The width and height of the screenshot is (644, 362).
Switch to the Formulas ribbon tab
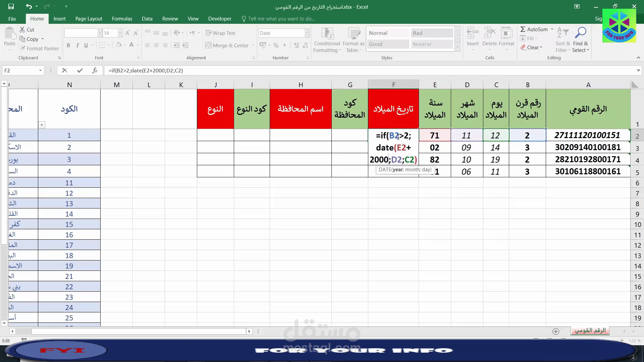coord(122,19)
